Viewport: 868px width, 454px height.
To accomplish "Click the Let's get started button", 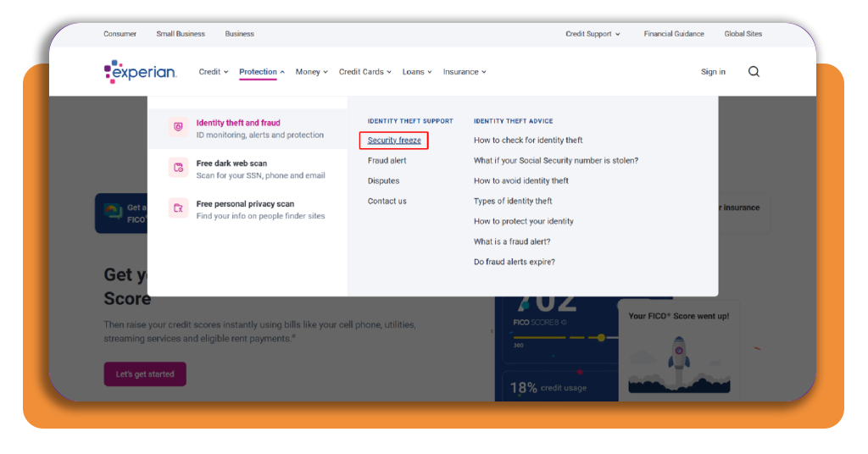I will pyautogui.click(x=145, y=374).
